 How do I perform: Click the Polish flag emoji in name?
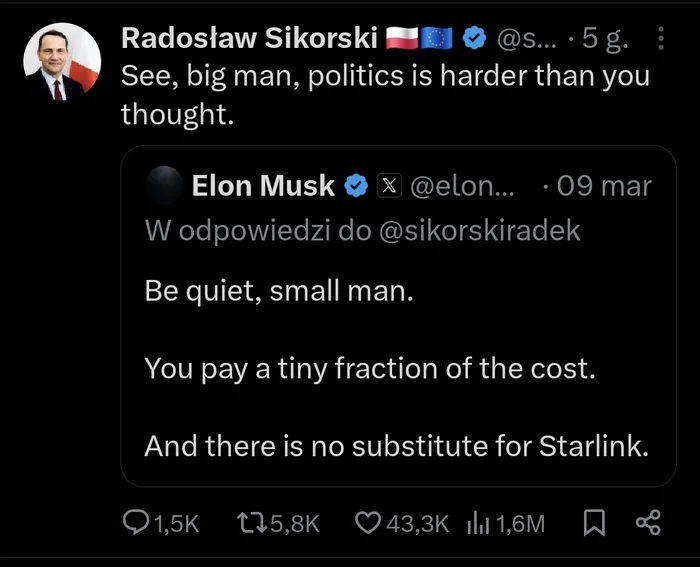(401, 39)
